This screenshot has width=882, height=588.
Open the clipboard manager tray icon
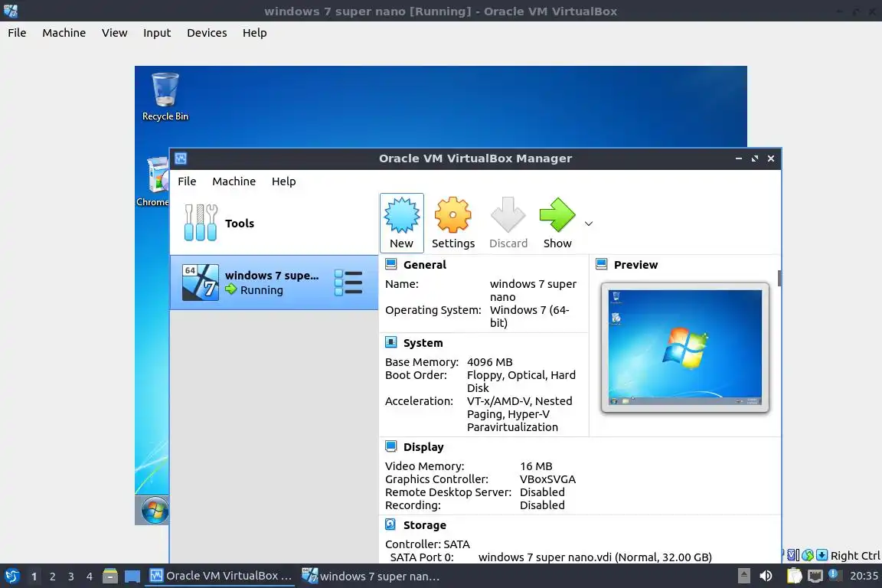click(x=794, y=576)
